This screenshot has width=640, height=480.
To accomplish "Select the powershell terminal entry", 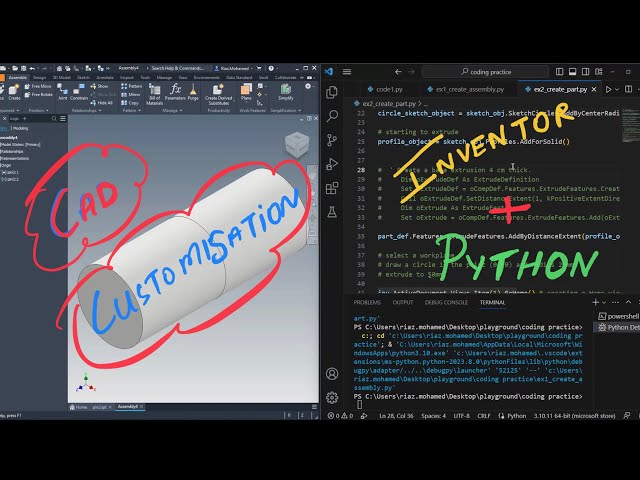I will point(618,316).
